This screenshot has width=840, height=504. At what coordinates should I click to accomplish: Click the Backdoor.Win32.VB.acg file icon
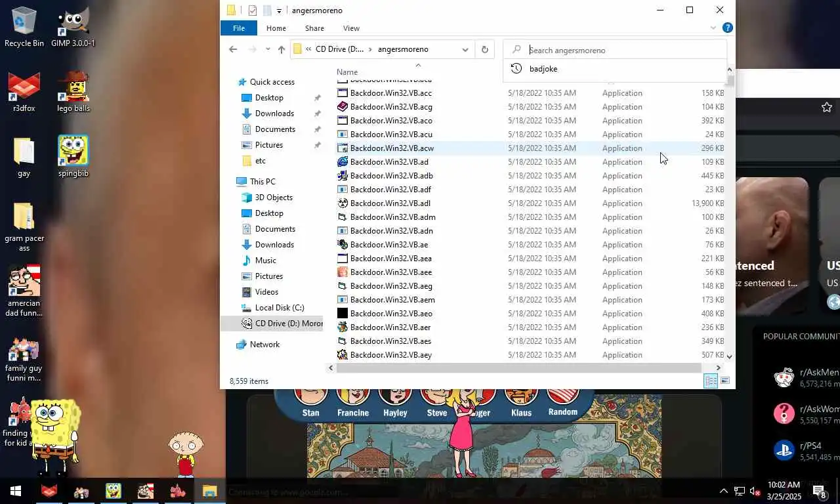click(343, 106)
